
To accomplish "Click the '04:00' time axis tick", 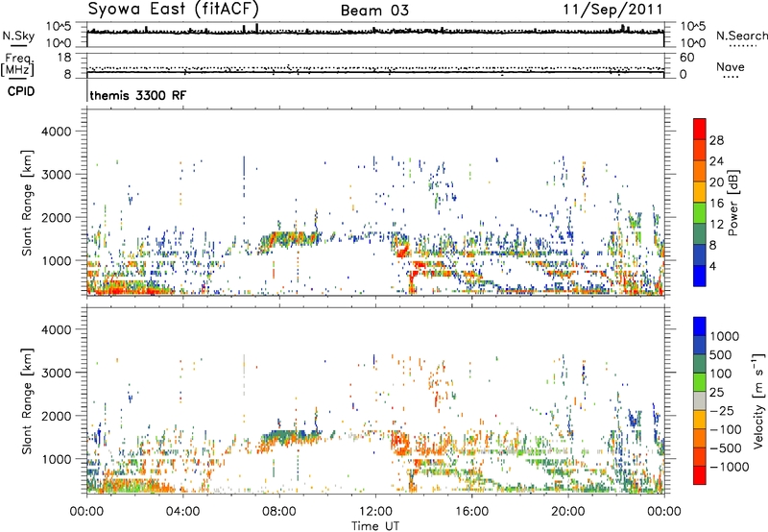I will (x=182, y=512).
